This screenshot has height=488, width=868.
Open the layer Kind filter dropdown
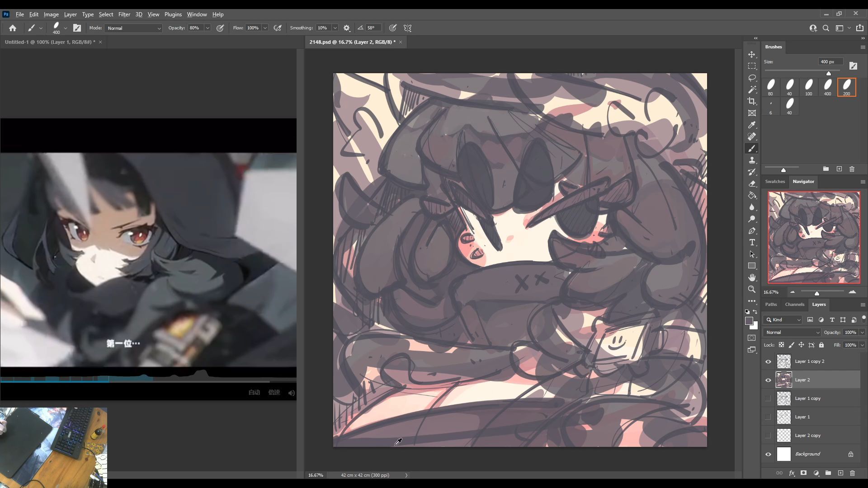click(783, 319)
